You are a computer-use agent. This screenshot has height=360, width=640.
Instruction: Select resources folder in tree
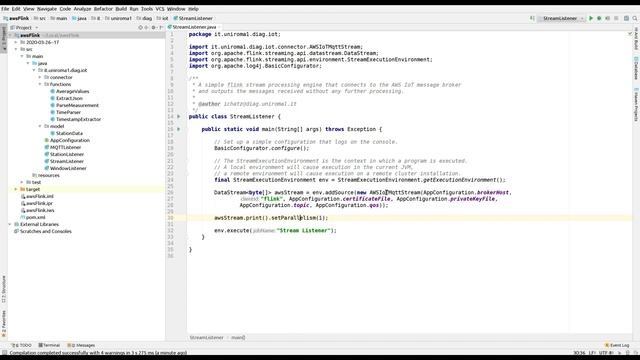[49, 176]
